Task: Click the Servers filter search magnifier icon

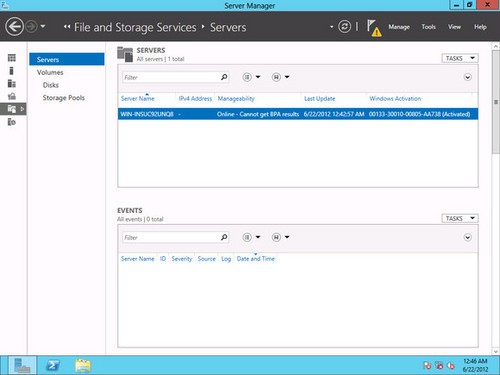Action: (x=224, y=77)
